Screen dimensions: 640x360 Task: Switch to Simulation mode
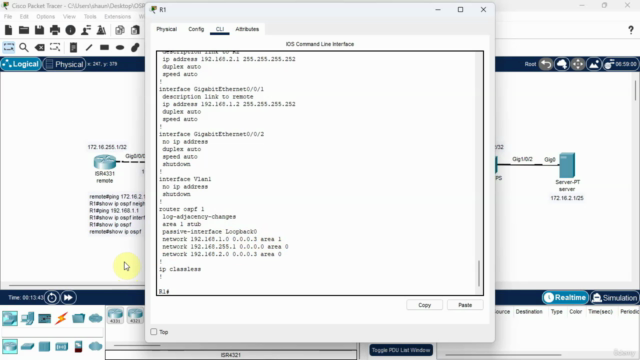(614, 298)
